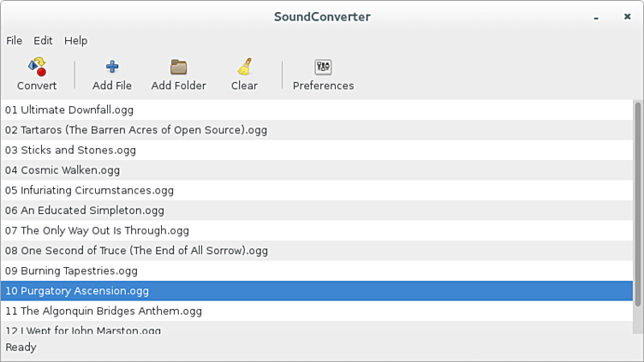This screenshot has height=362, width=644.
Task: Choose 05 Infuriating Circumstances.ogg
Action: click(x=89, y=190)
